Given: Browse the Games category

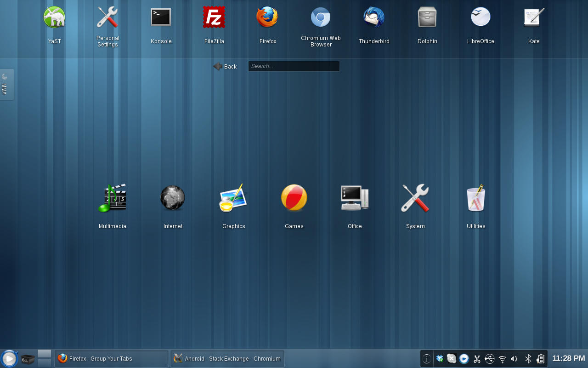Looking at the screenshot, I should tap(294, 198).
